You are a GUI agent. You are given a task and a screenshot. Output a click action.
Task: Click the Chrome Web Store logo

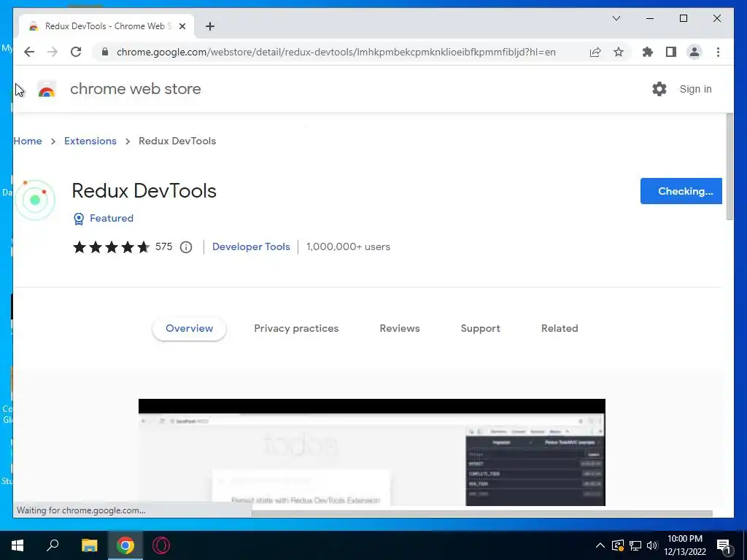click(47, 89)
